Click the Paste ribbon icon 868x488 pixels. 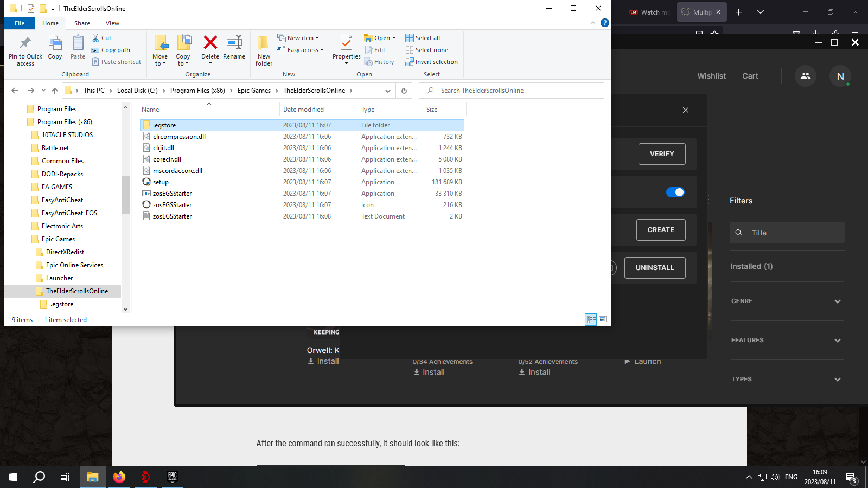tap(78, 43)
